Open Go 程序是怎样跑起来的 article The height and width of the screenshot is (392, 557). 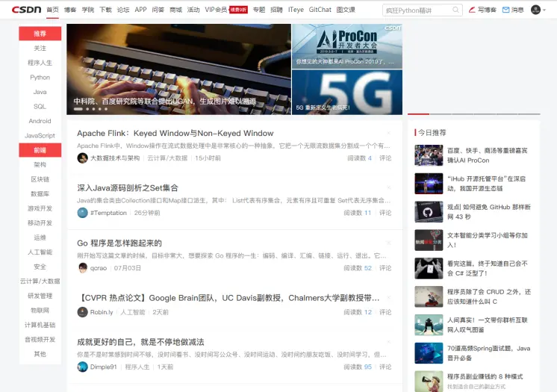[119, 243]
